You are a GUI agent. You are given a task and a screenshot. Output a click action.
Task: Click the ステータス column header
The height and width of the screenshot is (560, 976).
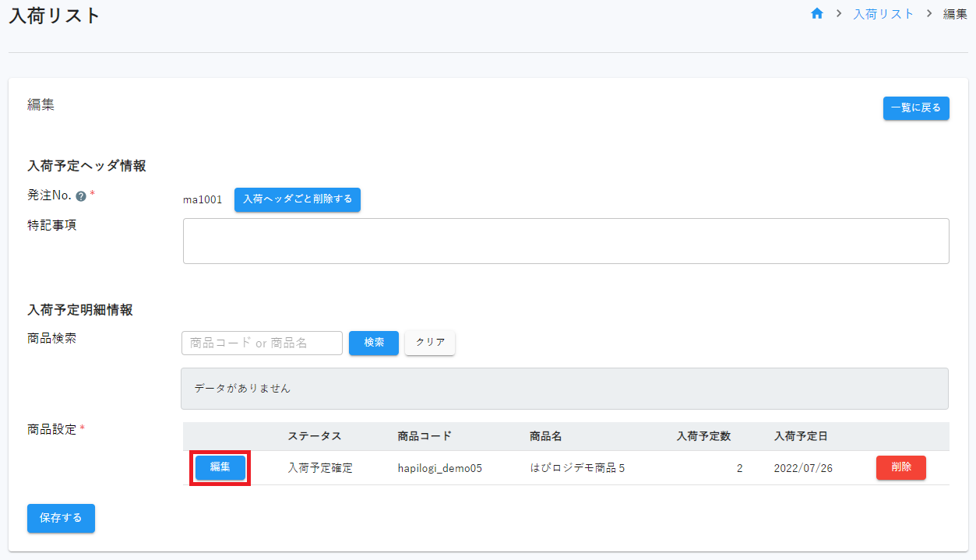315,436
